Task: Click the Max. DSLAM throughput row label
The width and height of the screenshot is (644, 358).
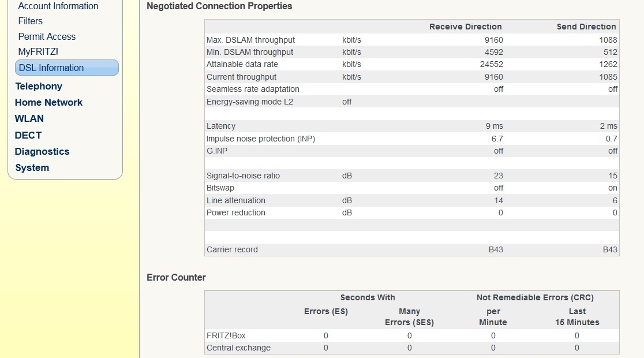Action: tap(250, 40)
